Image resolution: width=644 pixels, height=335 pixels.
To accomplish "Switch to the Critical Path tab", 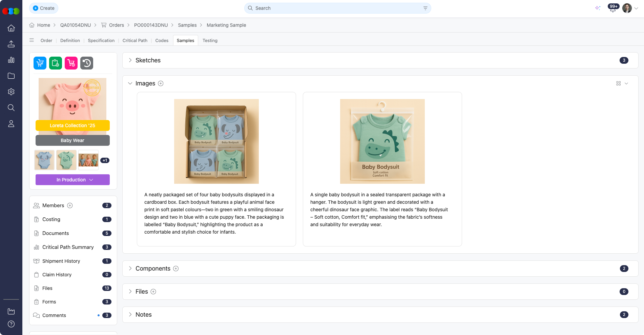I will [135, 40].
